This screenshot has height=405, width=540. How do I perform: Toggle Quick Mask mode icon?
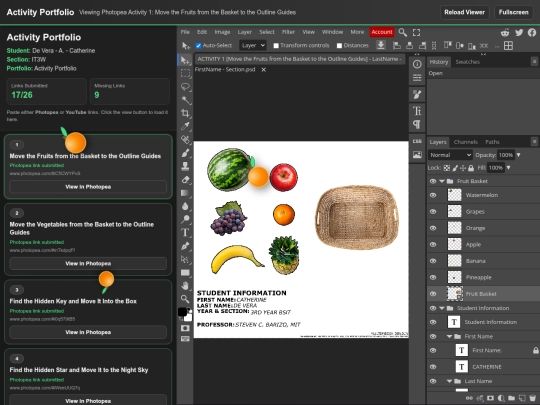pos(185,328)
